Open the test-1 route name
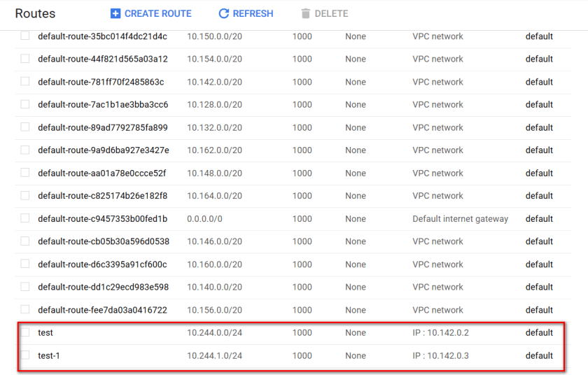Screen dimensions: 588x375 pyautogui.click(x=49, y=356)
